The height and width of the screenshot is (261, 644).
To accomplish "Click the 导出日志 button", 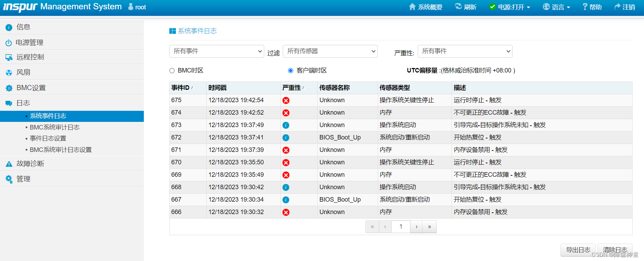I will pos(578,250).
